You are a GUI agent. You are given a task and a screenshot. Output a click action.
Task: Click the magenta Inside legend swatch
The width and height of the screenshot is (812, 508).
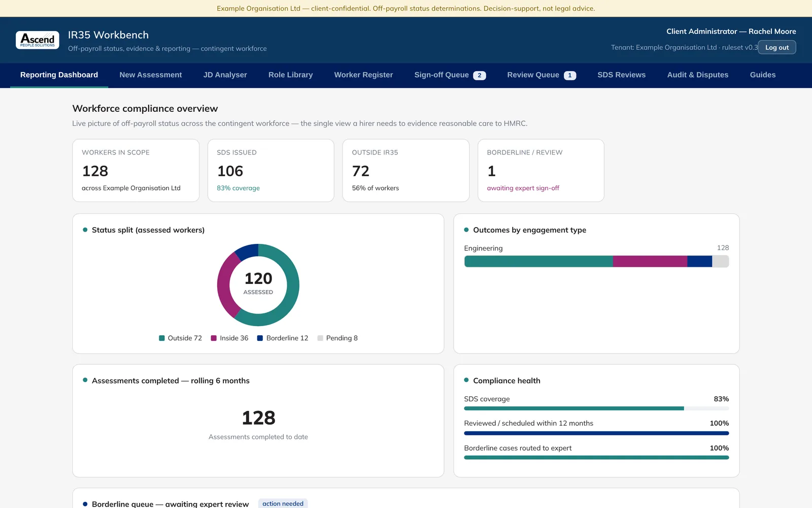[x=214, y=338]
